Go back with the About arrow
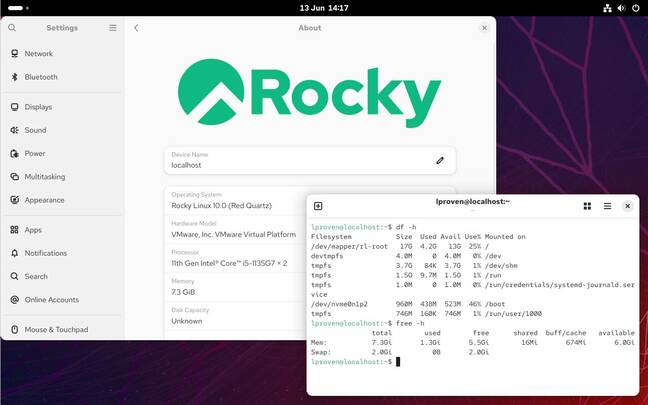Viewport: 648px width, 405px height. (x=136, y=28)
